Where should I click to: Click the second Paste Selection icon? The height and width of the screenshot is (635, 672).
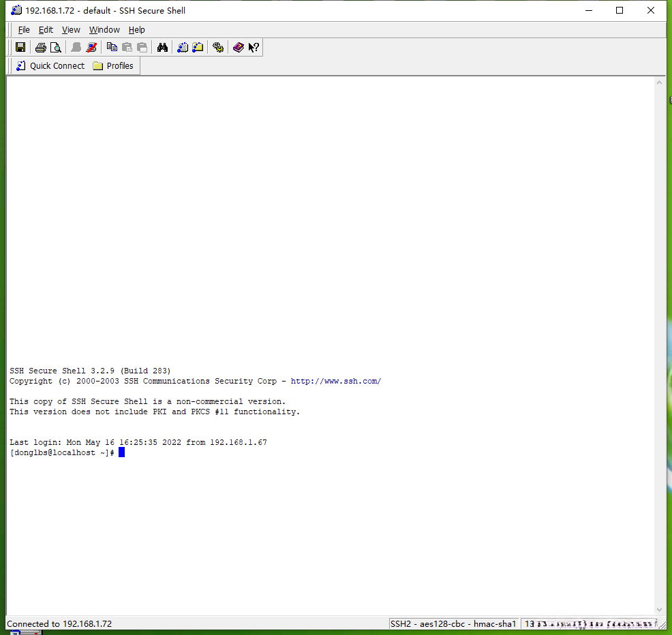[142, 47]
